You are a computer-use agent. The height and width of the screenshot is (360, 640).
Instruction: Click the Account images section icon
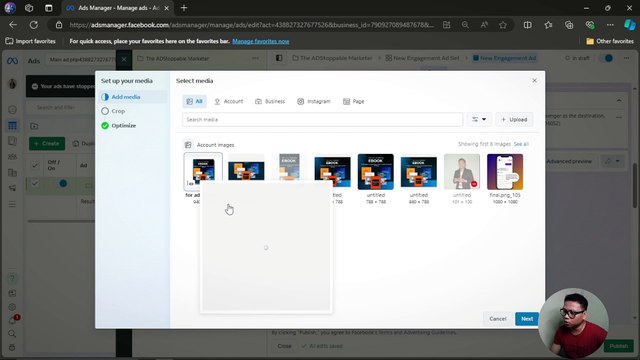(188, 145)
